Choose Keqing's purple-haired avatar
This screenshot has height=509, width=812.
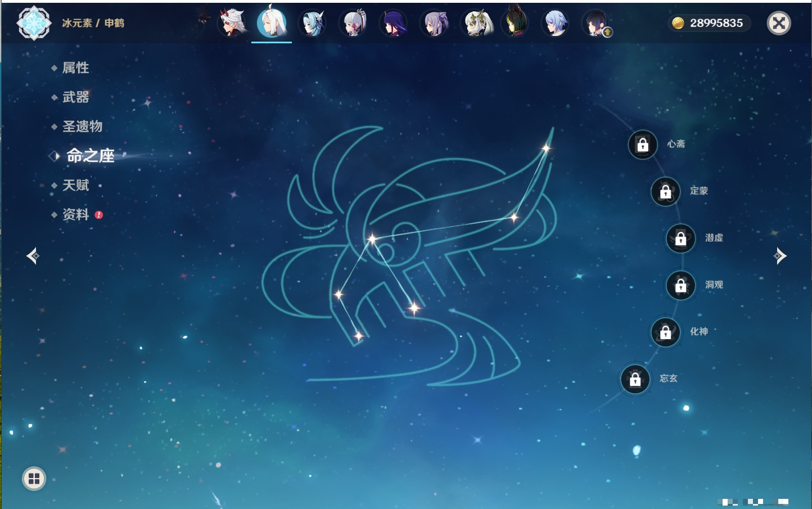pyautogui.click(x=434, y=23)
